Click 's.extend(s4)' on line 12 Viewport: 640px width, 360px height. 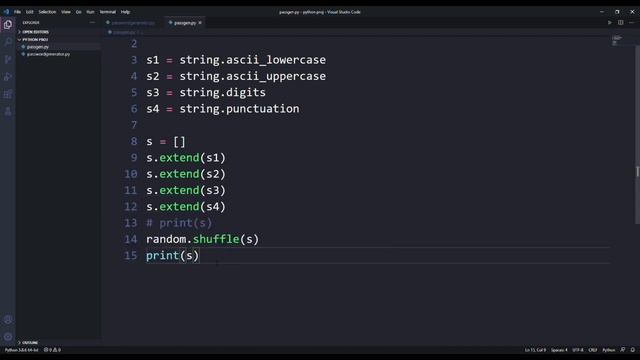tap(186, 207)
